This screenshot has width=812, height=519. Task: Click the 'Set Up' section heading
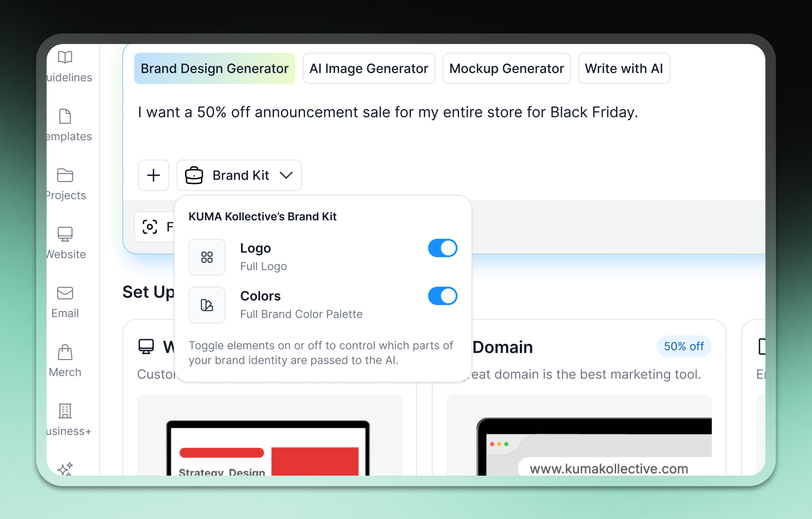pyautogui.click(x=148, y=292)
